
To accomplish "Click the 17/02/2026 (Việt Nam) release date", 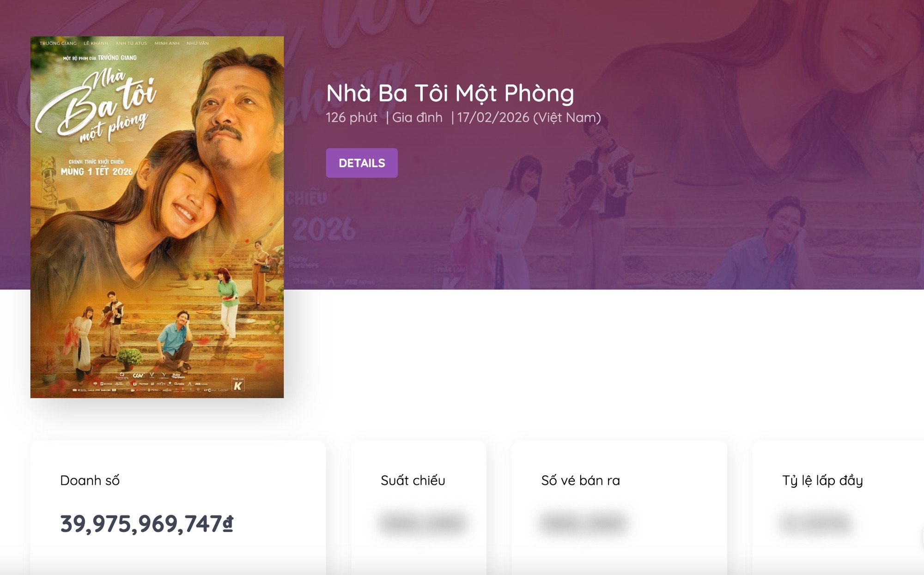I will [529, 118].
